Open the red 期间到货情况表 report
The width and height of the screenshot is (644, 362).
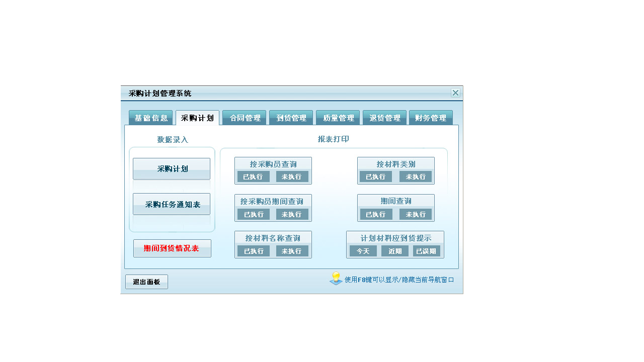[x=171, y=248]
